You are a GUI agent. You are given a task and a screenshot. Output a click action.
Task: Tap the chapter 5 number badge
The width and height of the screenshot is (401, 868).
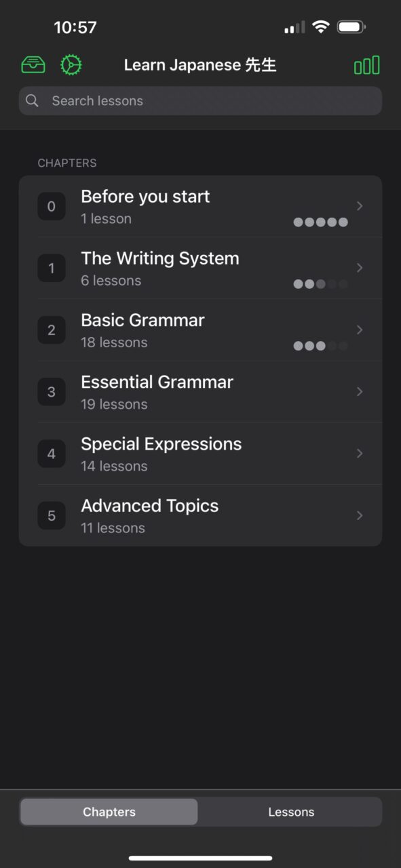[52, 515]
